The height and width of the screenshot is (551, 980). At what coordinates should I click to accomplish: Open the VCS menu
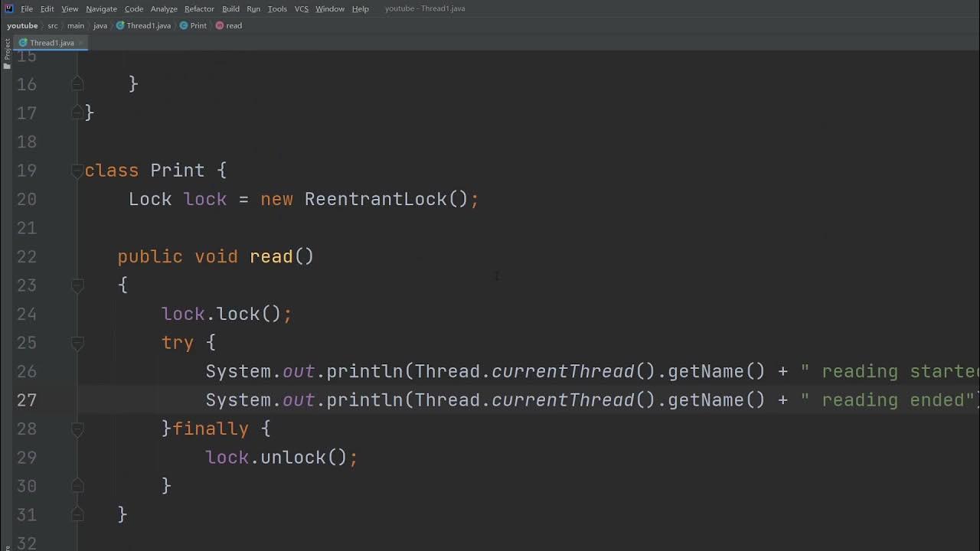(302, 8)
